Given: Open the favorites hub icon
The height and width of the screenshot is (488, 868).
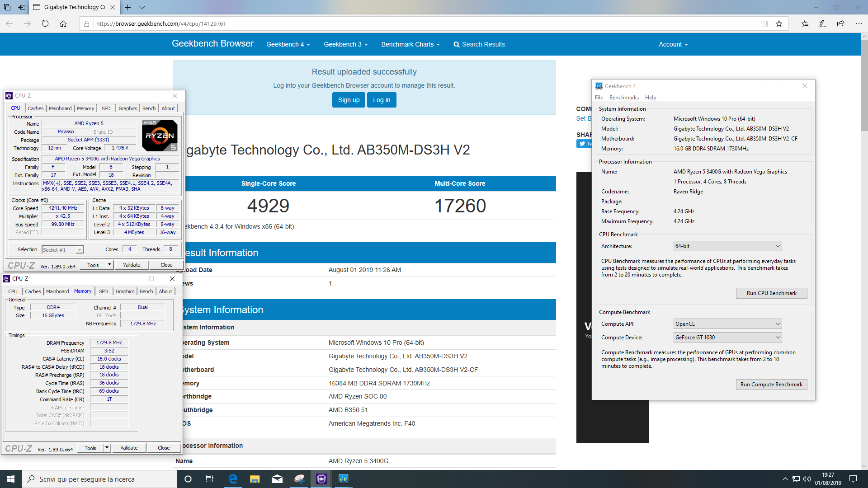Looking at the screenshot, I should tap(805, 23).
